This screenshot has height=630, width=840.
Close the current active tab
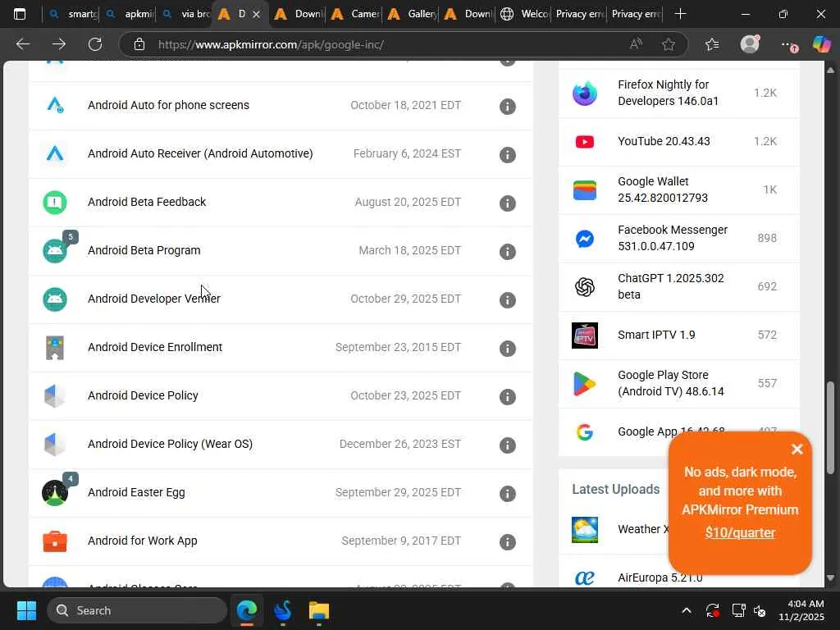pyautogui.click(x=256, y=15)
